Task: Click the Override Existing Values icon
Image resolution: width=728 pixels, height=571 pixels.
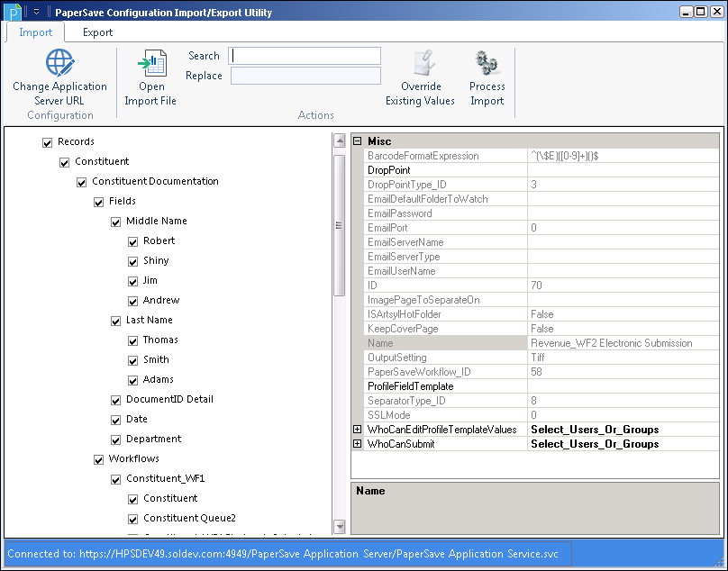Action: [423, 63]
